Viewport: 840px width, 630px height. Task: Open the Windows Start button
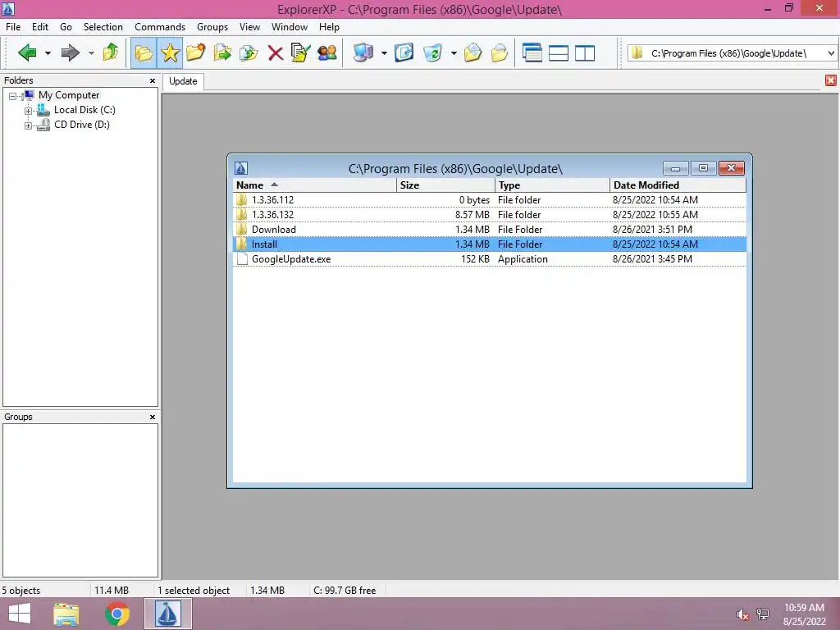(x=20, y=614)
